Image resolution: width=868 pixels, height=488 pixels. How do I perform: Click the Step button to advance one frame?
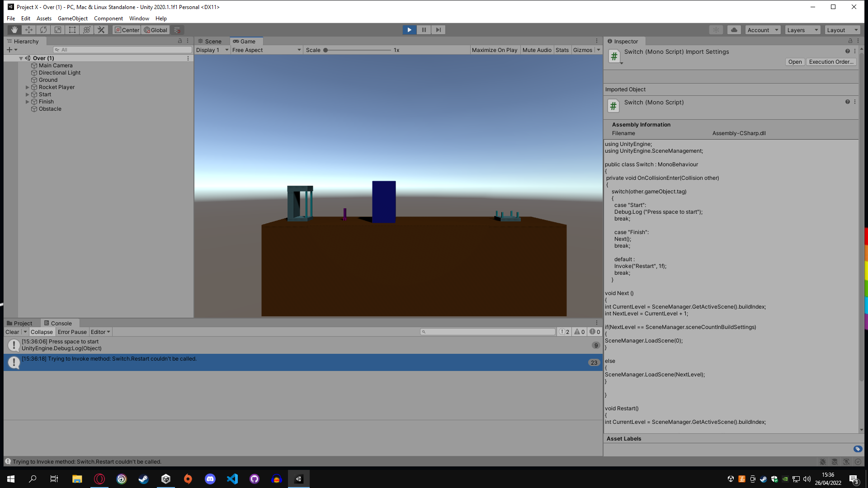click(x=438, y=29)
